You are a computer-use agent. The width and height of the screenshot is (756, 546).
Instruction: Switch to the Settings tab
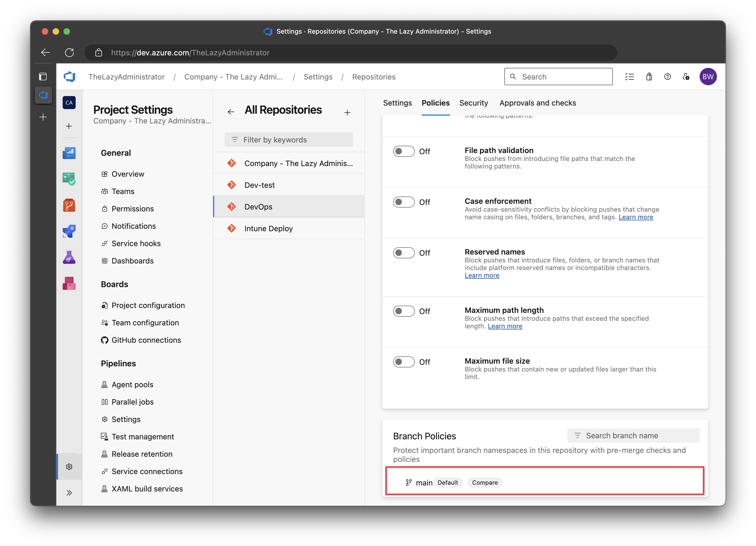(x=397, y=103)
